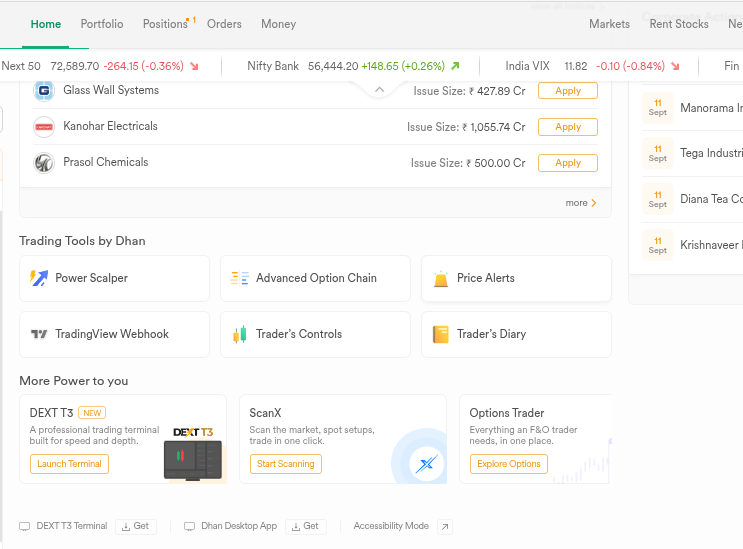Expand IPO list via more link
The width and height of the screenshot is (743, 549).
(580, 203)
